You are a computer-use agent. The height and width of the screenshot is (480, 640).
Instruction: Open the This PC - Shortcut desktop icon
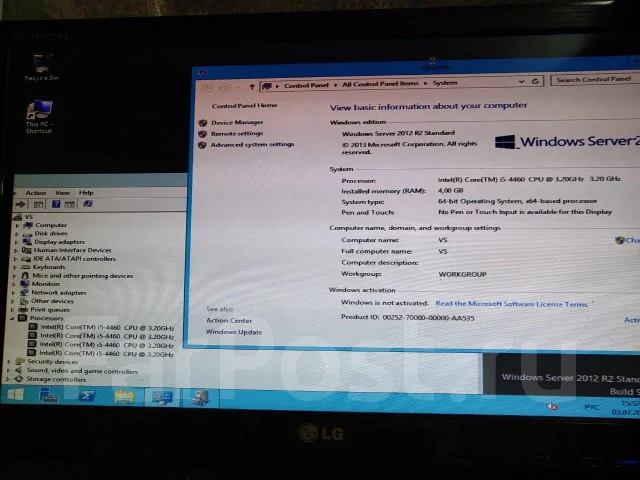pyautogui.click(x=39, y=117)
